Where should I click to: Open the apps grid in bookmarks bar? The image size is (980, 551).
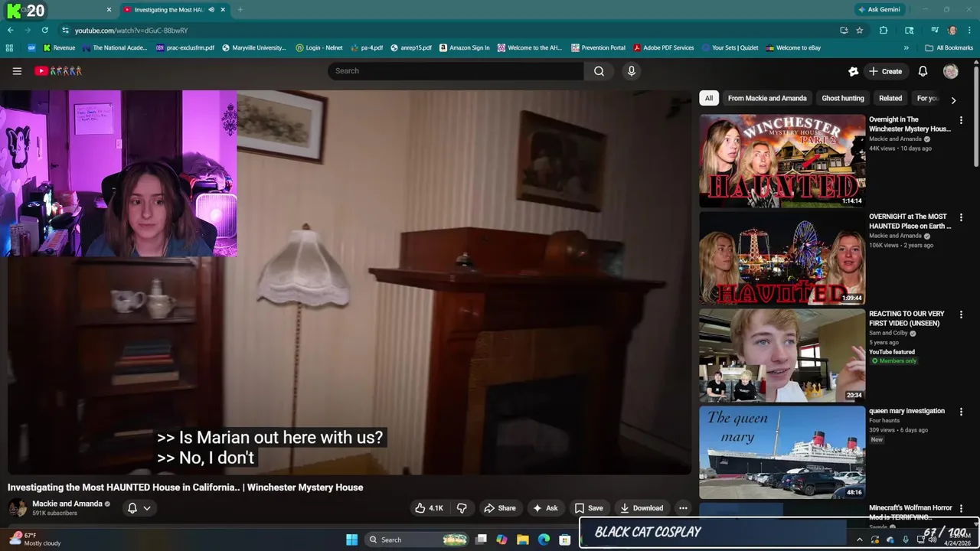pos(9,47)
